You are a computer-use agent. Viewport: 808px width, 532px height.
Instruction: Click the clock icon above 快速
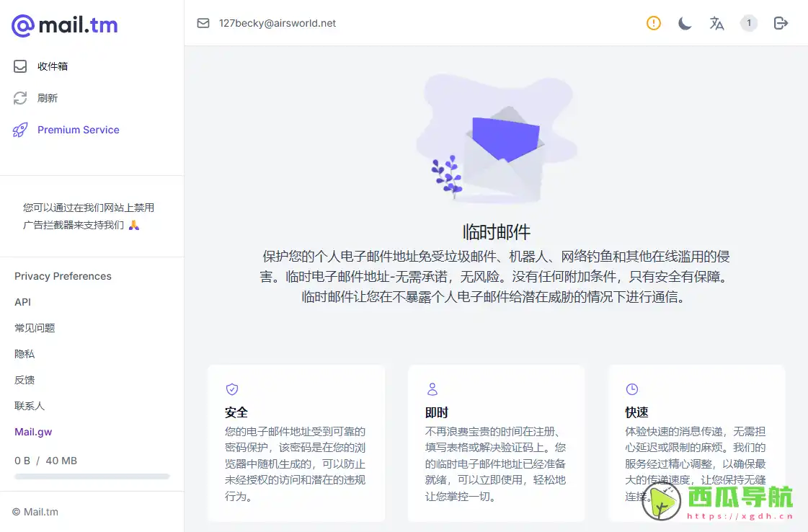click(x=632, y=389)
